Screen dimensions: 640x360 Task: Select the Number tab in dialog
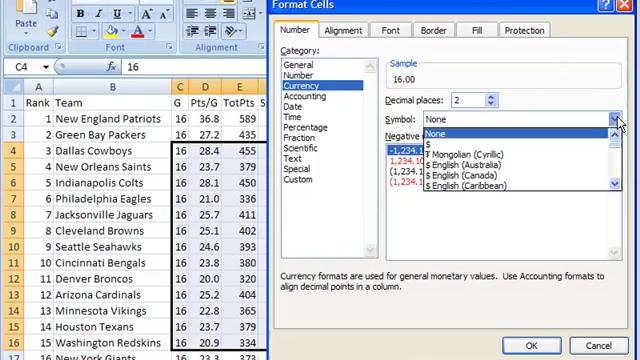click(295, 30)
